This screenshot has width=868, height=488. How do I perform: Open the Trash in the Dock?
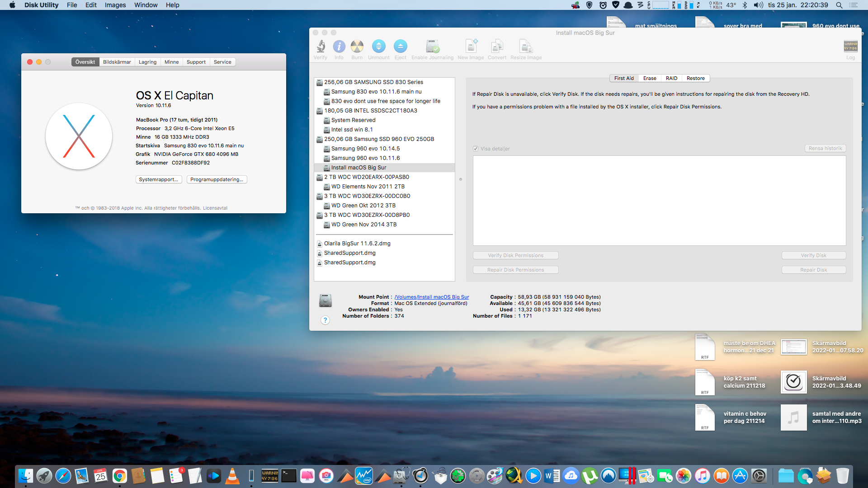(842, 476)
